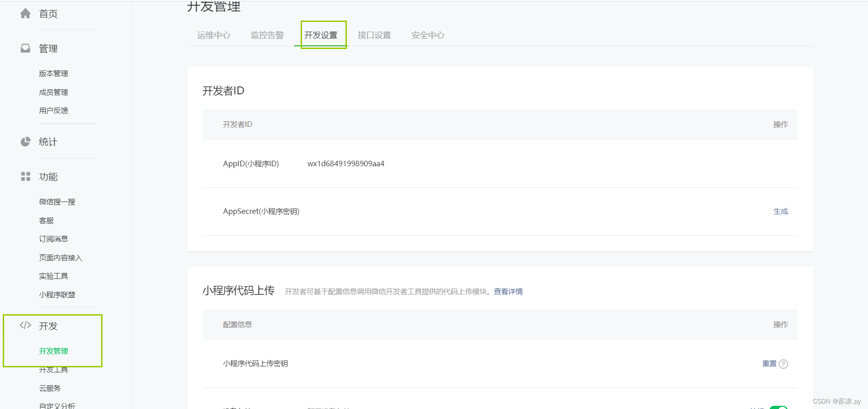Switch to the 开发设置 tab
The image size is (868, 409).
(321, 35)
